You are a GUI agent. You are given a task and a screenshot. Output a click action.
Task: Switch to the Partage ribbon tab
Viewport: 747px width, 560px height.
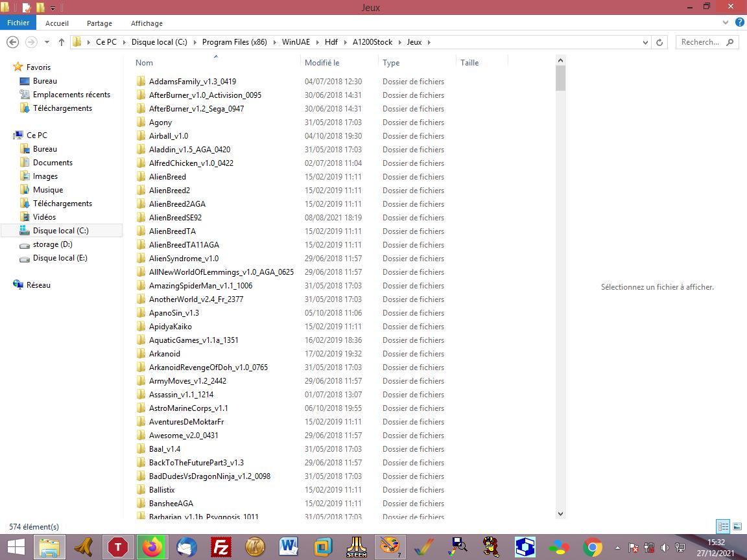[x=99, y=23]
